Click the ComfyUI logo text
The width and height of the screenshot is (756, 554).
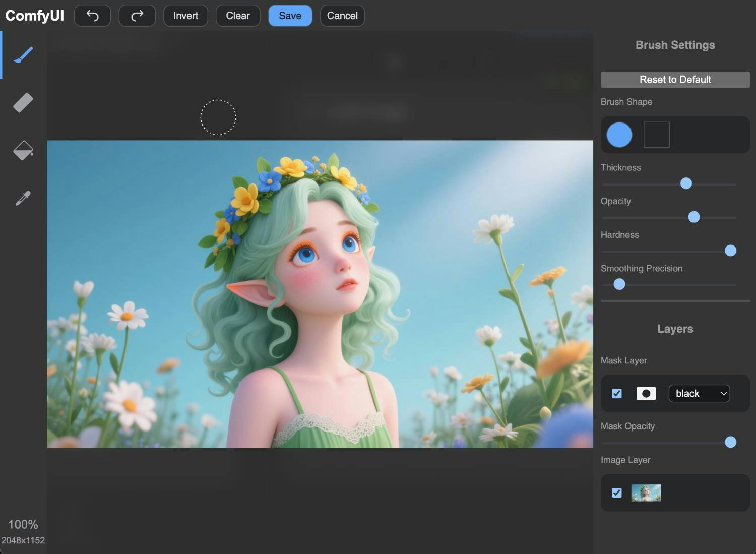34,16
